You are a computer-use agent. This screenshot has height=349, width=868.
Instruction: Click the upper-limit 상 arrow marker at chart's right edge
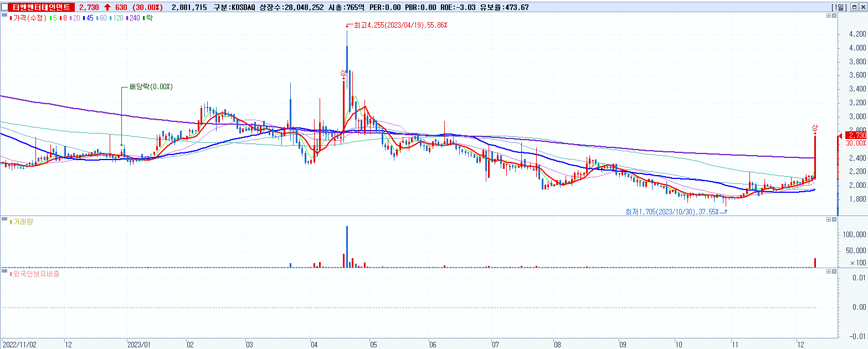click(815, 129)
